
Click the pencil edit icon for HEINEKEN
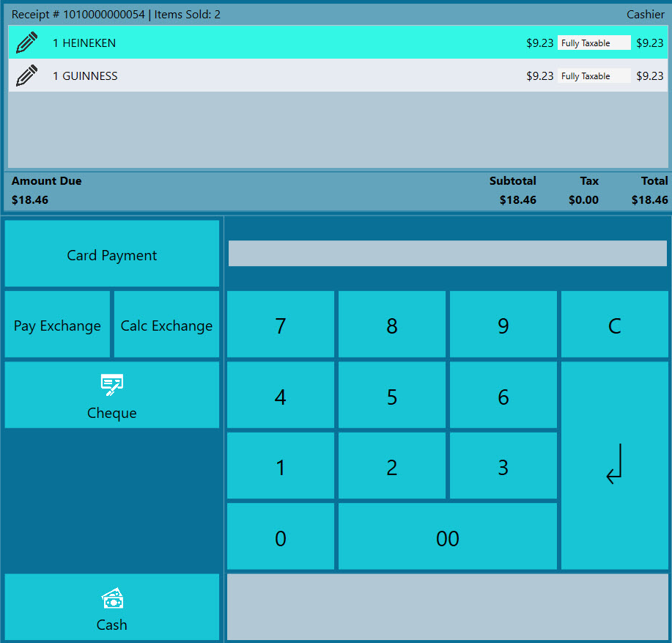tap(26, 43)
